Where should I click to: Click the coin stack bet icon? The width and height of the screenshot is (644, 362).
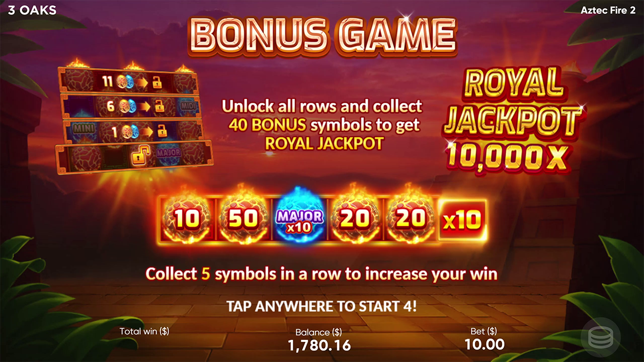600,339
